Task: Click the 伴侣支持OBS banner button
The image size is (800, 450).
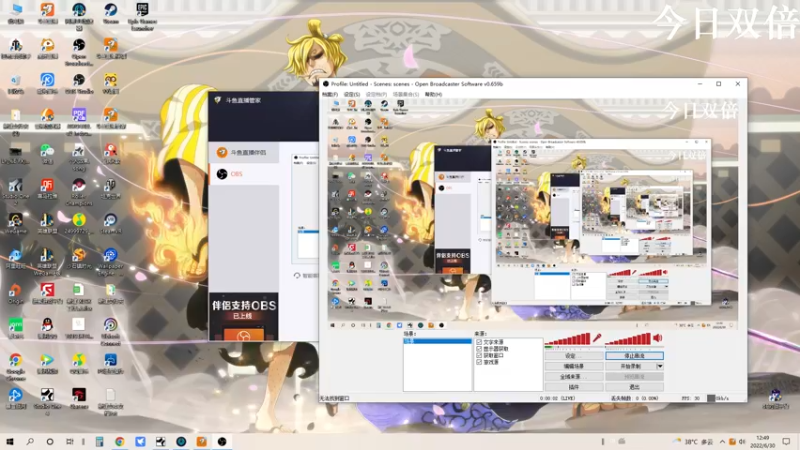Action: click(x=244, y=335)
